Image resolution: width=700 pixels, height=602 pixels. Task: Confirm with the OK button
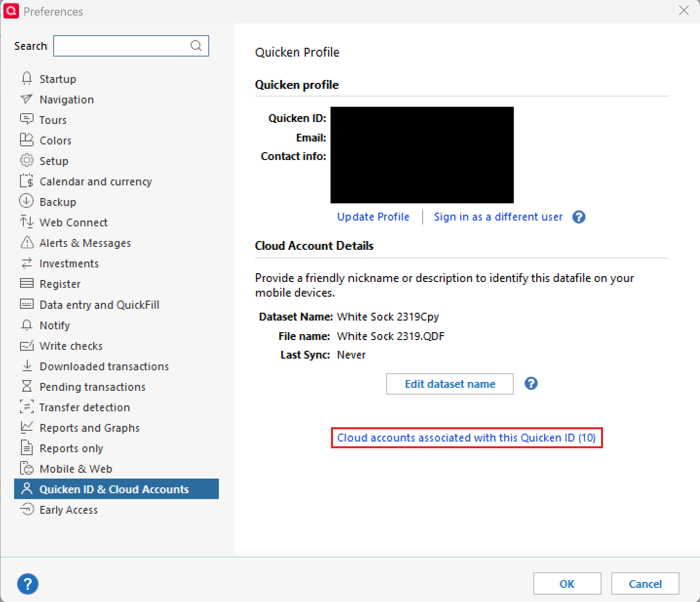click(567, 583)
